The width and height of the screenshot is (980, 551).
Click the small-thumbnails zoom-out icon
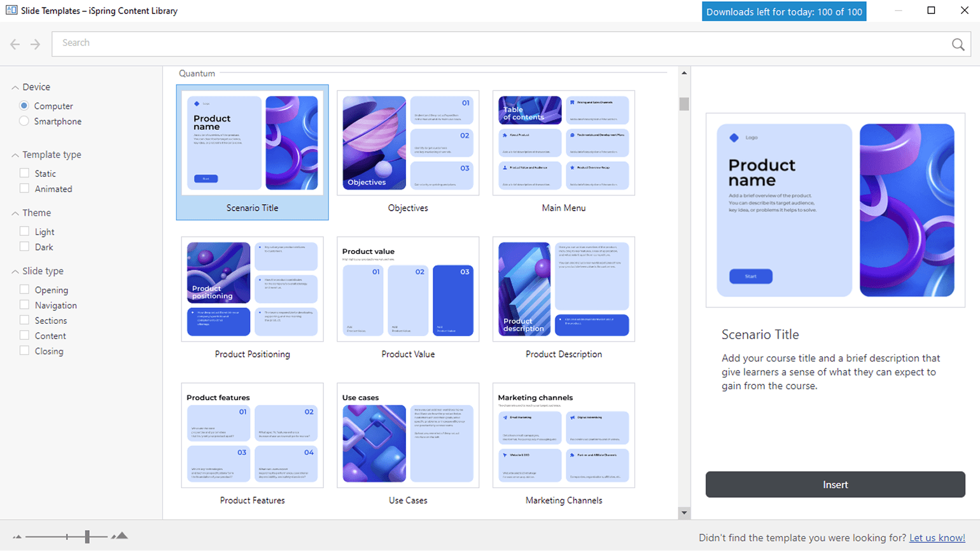click(x=19, y=536)
